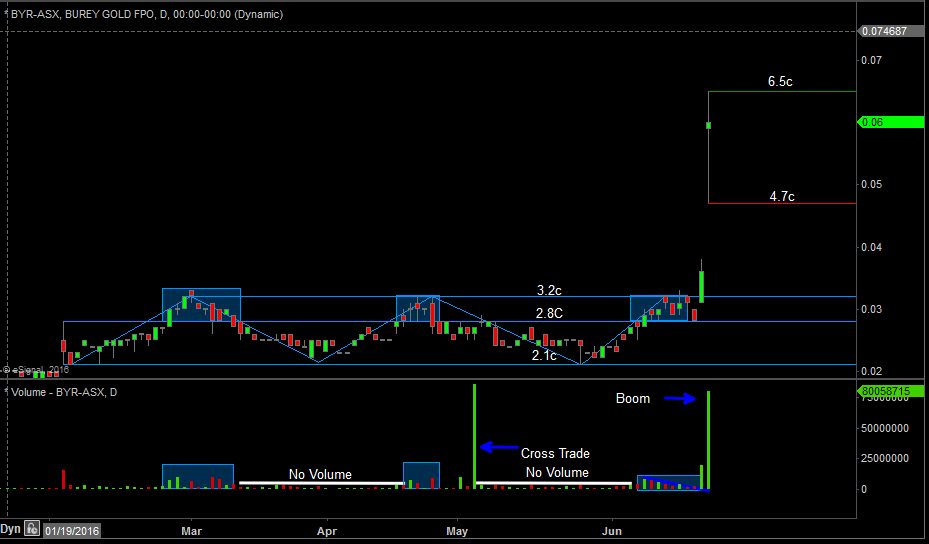Screen dimensions: 929x544
Task: Select the 01/19/2016 cursor date label
Action: [x=72, y=530]
